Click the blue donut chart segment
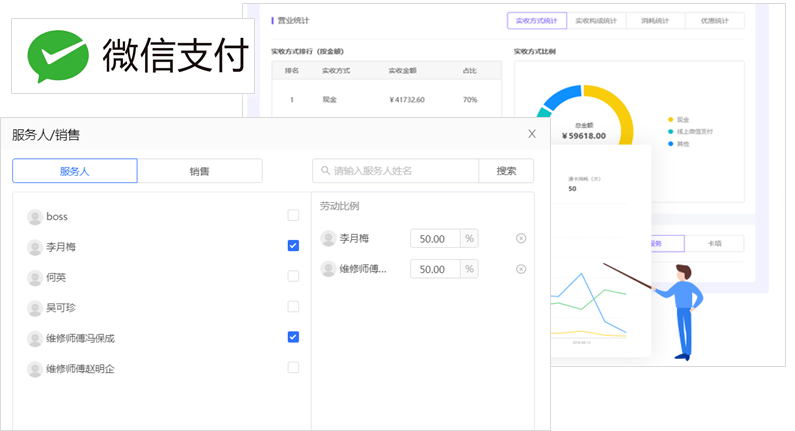This screenshot has width=795, height=431. point(563,97)
